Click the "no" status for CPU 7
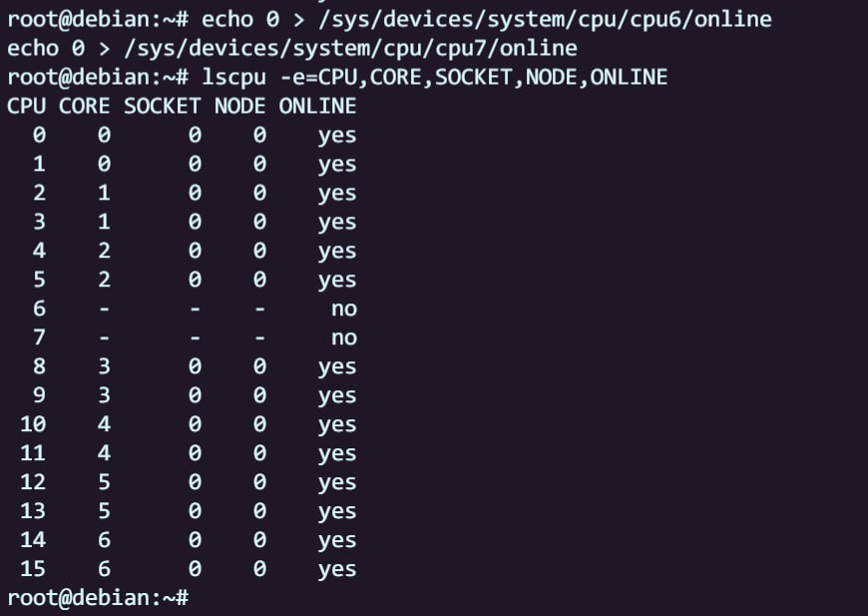 tap(343, 338)
